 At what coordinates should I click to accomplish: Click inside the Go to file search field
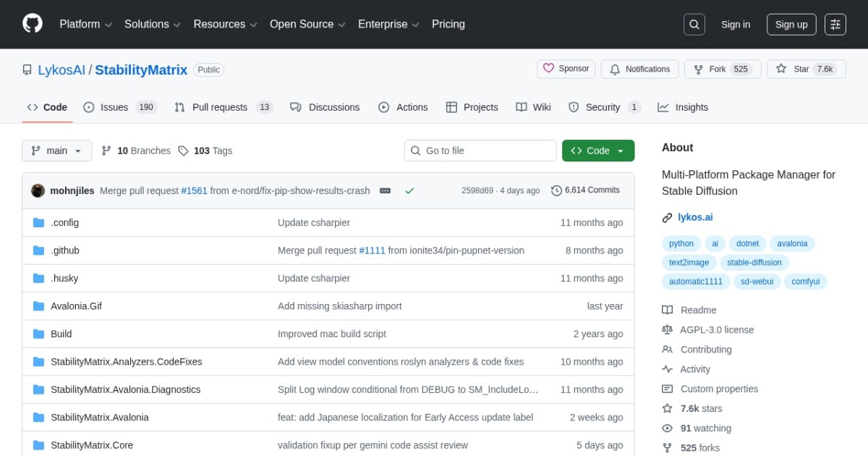pos(480,151)
